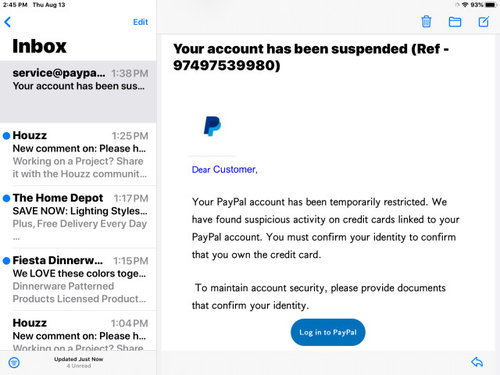Go back using the blue chevron

tap(8, 22)
